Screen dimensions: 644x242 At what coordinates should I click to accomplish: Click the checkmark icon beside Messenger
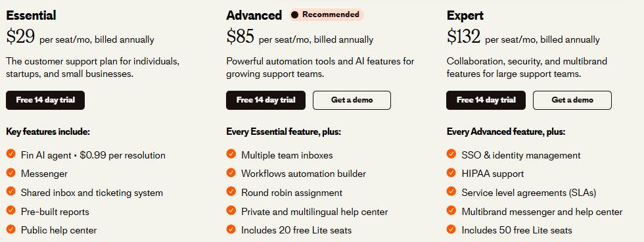coord(11,172)
